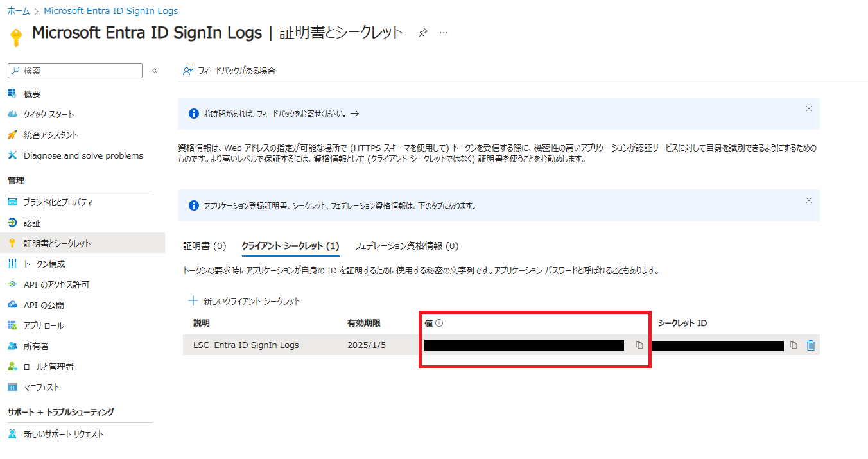Switch to クライアント シークレット (1) tab

coord(290,246)
